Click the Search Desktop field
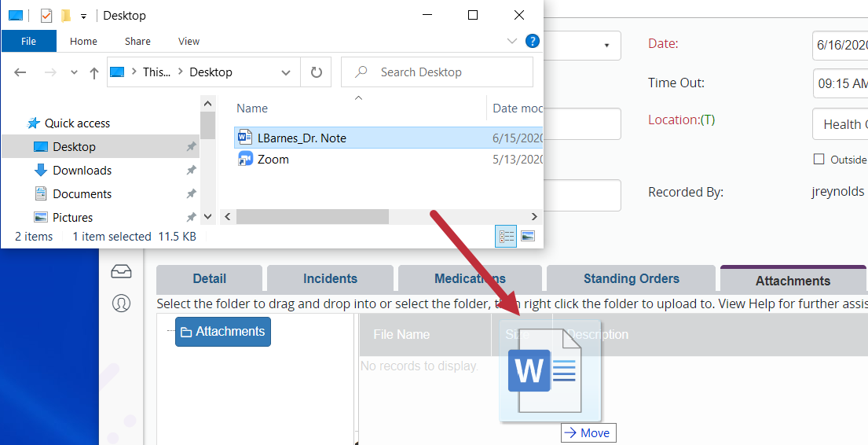Image resolution: width=868 pixels, height=445 pixels. (438, 72)
